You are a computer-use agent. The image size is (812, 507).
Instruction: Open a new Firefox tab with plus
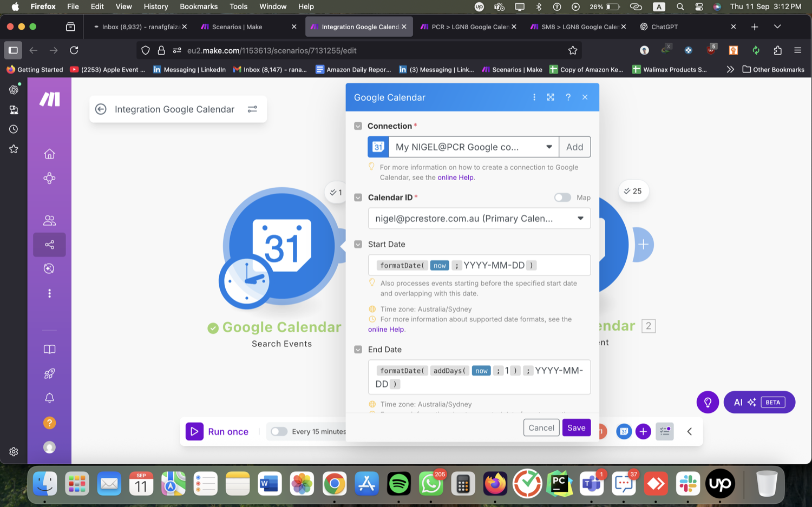pyautogui.click(x=755, y=27)
